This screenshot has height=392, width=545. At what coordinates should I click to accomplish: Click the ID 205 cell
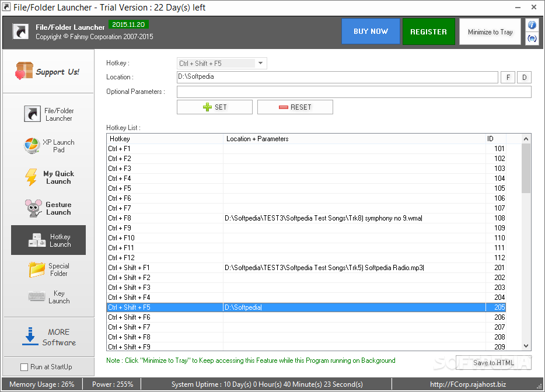[x=496, y=307]
